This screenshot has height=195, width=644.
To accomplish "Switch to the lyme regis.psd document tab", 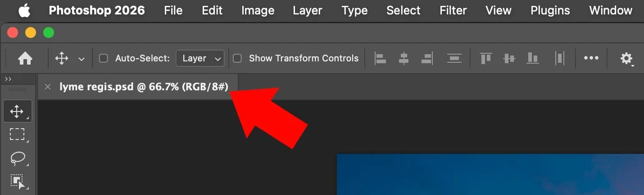I will (144, 87).
